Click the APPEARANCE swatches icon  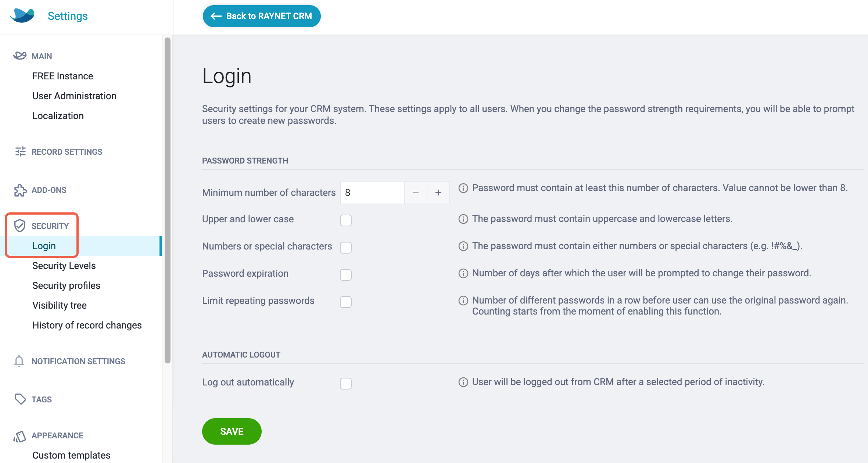pyautogui.click(x=19, y=436)
